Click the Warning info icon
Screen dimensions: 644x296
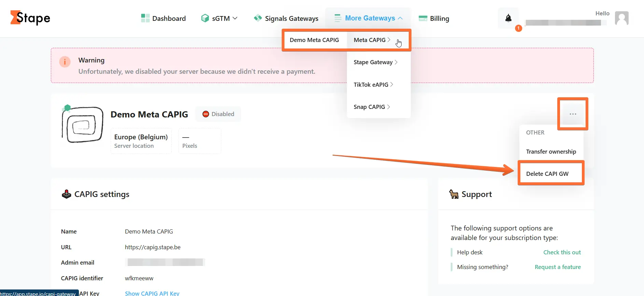click(x=65, y=62)
